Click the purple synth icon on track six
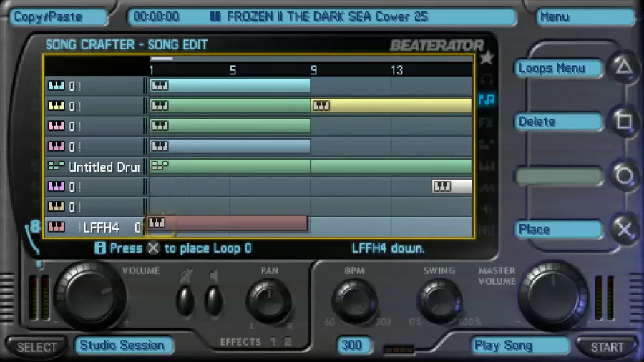Viewport: 644px width, 362px height. [x=57, y=187]
